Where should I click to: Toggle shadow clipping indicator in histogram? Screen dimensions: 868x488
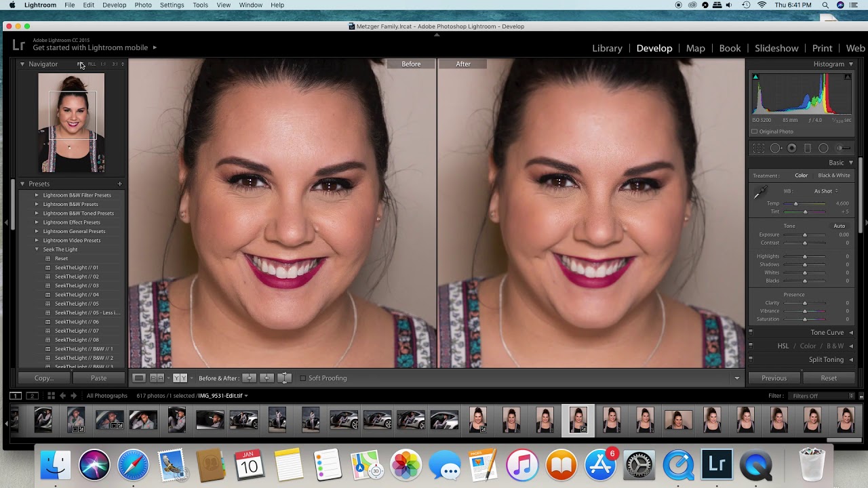[x=755, y=77]
